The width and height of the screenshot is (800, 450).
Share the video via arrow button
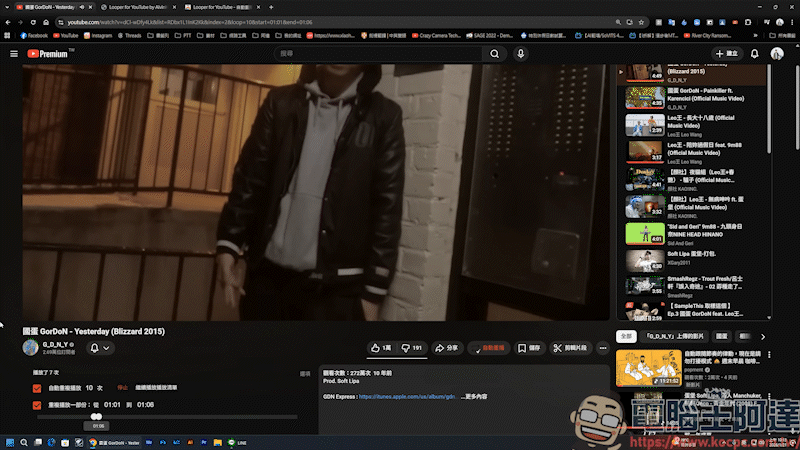point(446,348)
